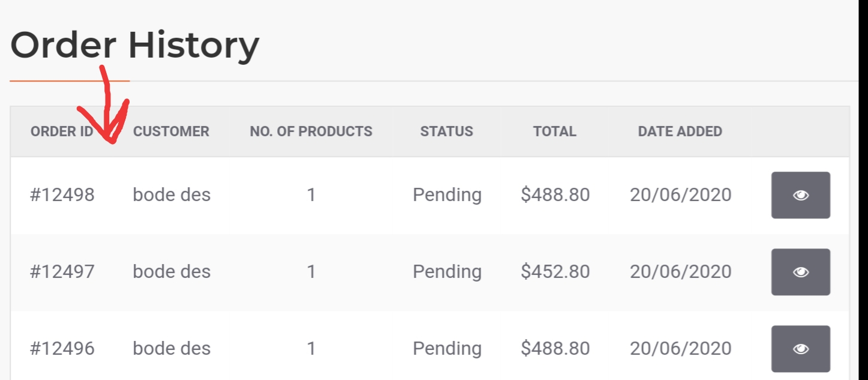
Task: Select order number #12498
Action: [62, 195]
